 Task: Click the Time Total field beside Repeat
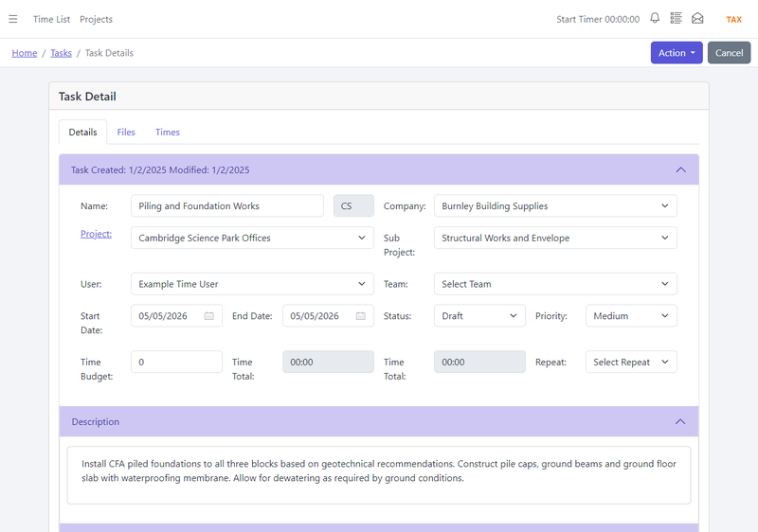(479, 362)
